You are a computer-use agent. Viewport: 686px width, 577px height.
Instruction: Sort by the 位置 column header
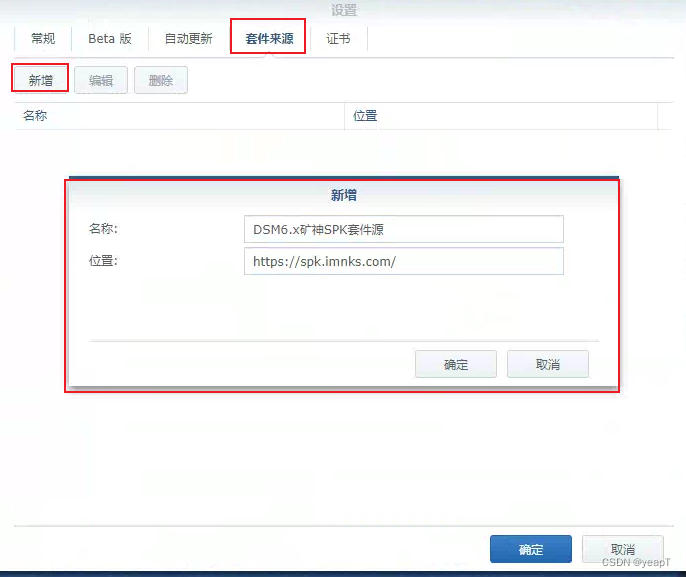tap(501, 116)
